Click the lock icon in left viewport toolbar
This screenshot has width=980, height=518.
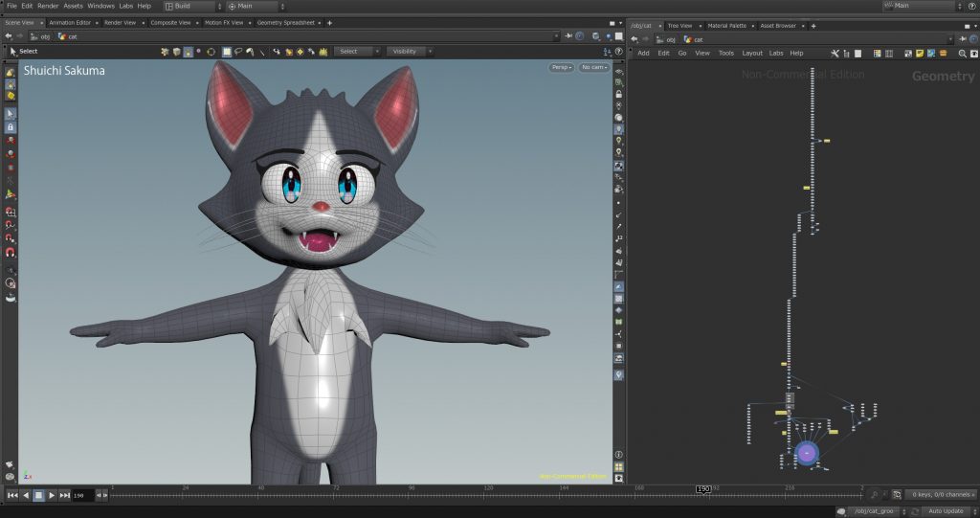click(11, 127)
